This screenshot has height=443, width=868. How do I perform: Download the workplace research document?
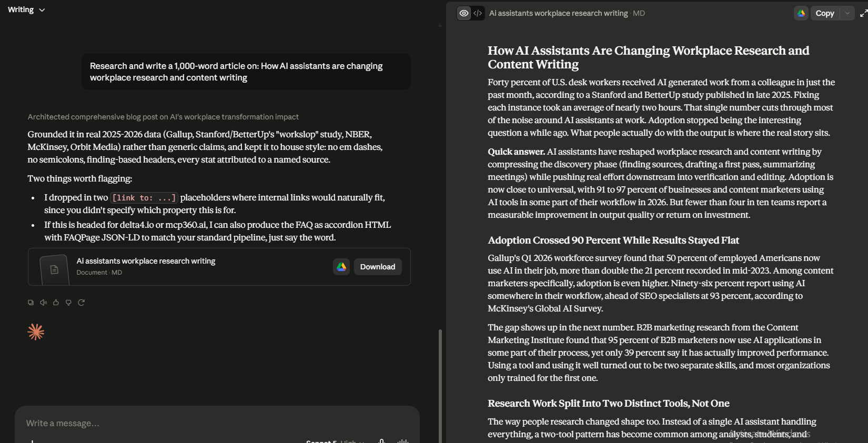click(x=378, y=267)
